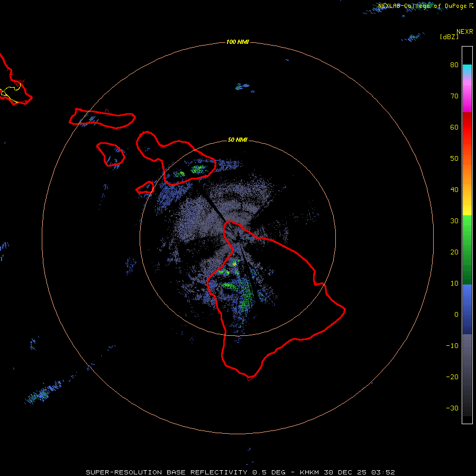The image size is (476, 476).
Task: Click the 80 value on dBZ scale
Action: pyautogui.click(x=454, y=65)
